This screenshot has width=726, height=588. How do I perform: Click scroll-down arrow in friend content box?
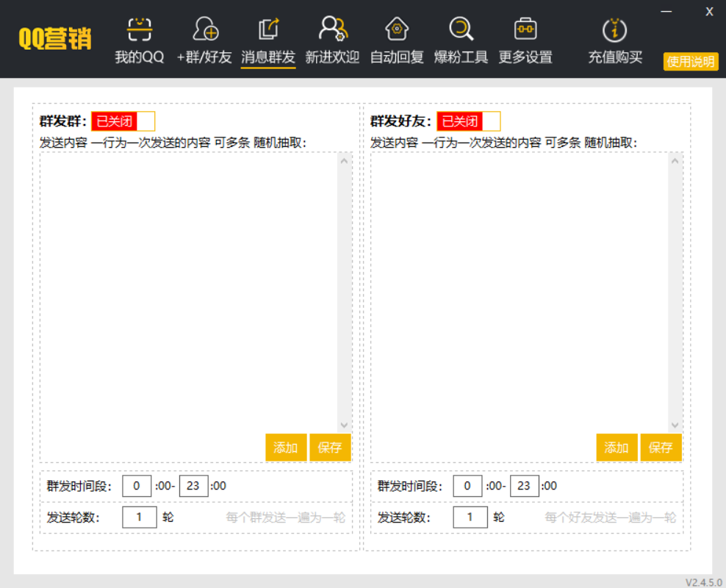pyautogui.click(x=675, y=425)
